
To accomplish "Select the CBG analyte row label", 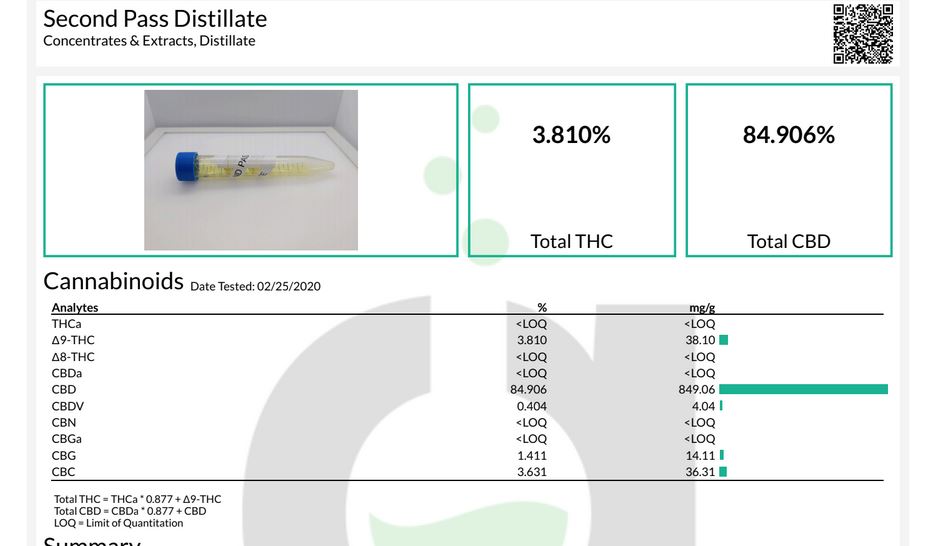I will pos(63,456).
